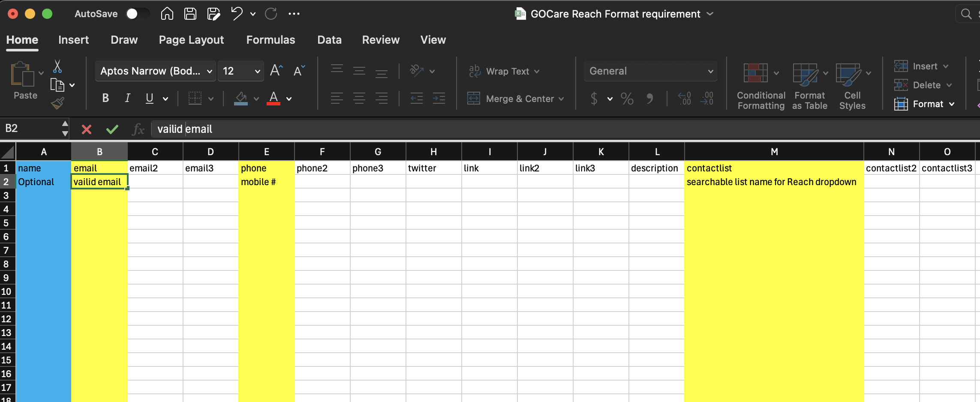Expand the undo history arrow
Image resolution: width=980 pixels, height=402 pixels.
[x=253, y=14]
